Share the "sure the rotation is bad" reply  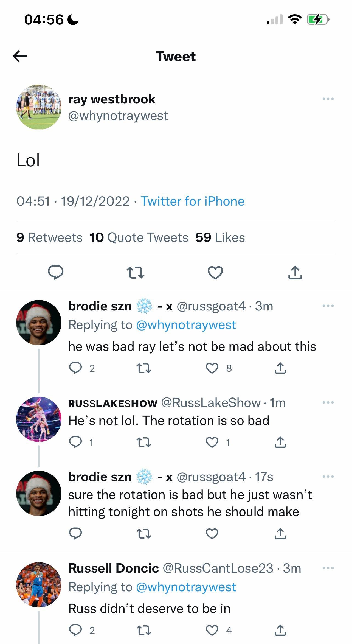pos(280,533)
